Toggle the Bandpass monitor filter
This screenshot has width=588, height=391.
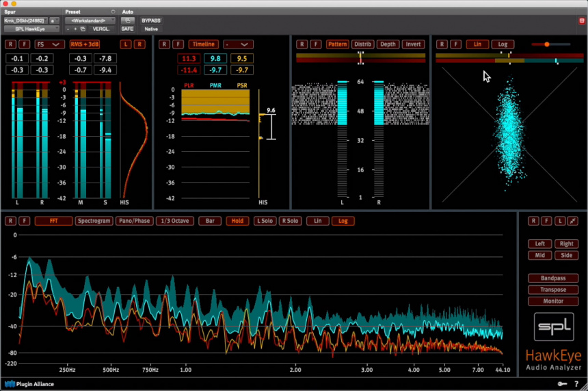(x=552, y=279)
